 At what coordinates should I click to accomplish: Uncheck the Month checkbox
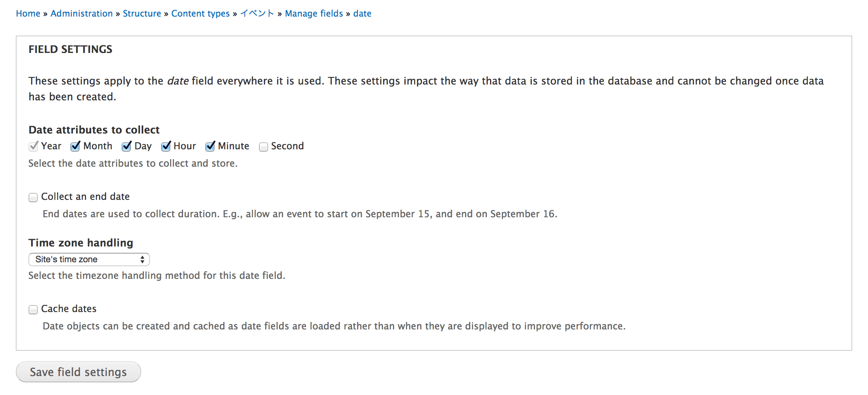(75, 147)
